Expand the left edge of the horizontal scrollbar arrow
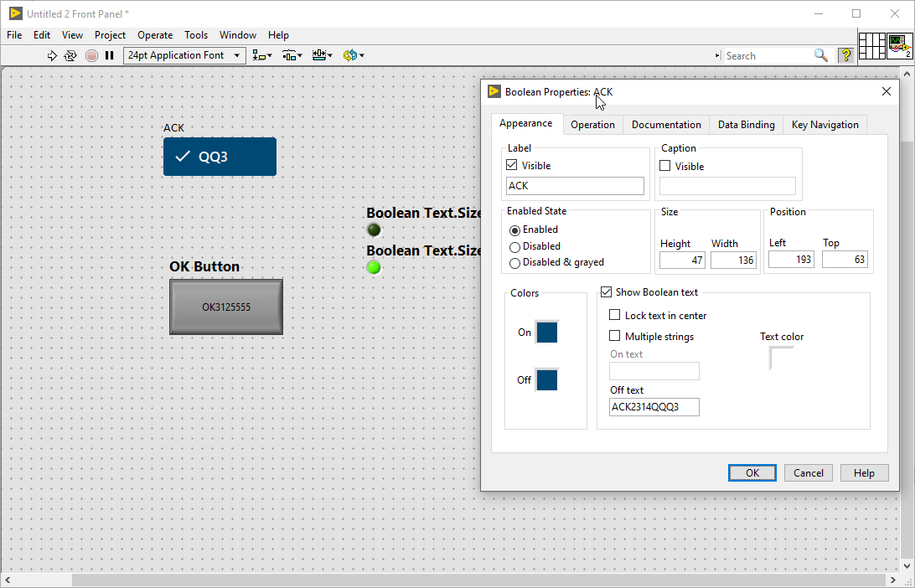Viewport: 915px width, 588px height. [x=8, y=578]
